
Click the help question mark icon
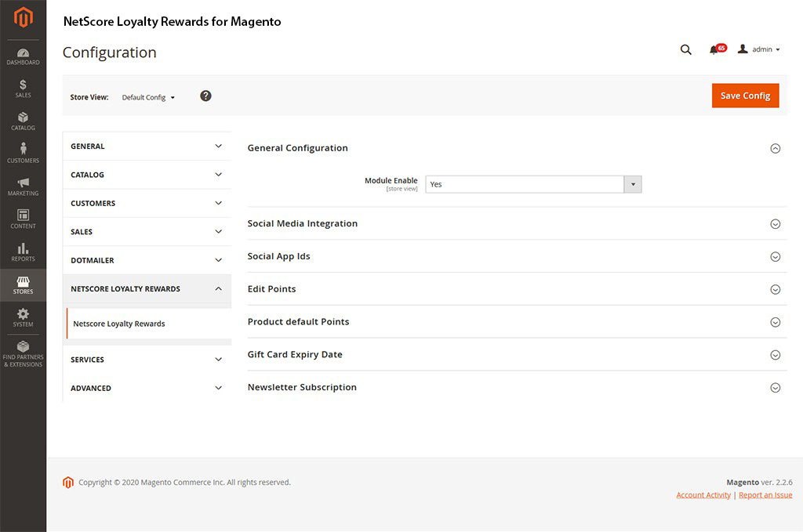click(205, 96)
